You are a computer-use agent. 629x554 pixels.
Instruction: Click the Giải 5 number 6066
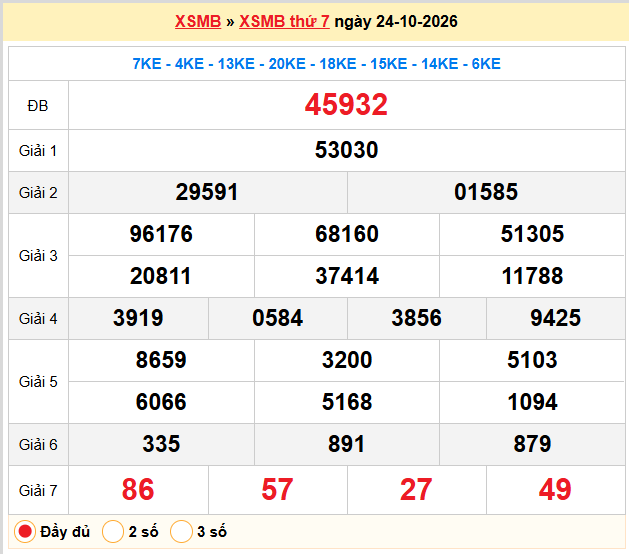click(x=161, y=402)
